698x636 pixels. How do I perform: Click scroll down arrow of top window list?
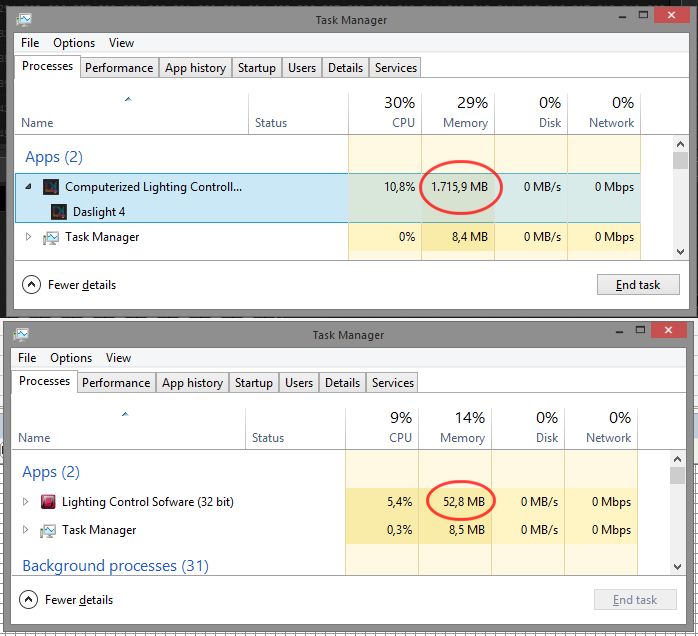pyautogui.click(x=680, y=251)
